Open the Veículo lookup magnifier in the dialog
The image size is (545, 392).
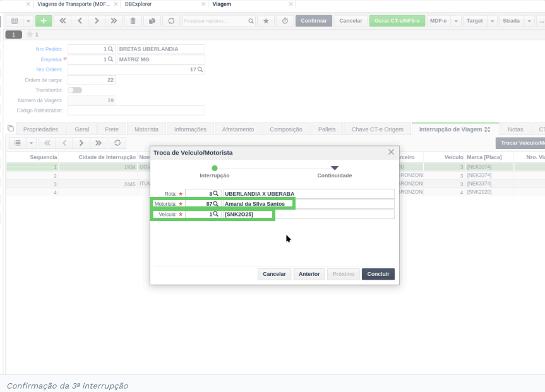(215, 214)
